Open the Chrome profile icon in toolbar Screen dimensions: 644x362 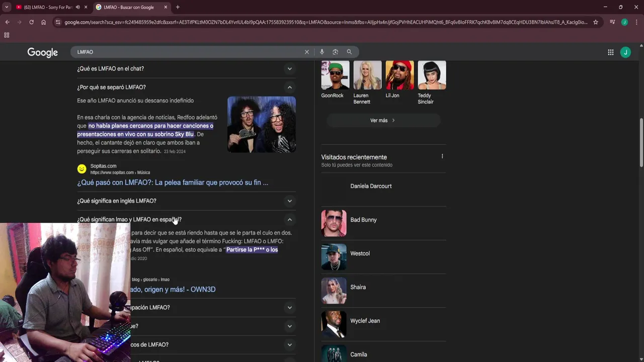[x=624, y=22]
